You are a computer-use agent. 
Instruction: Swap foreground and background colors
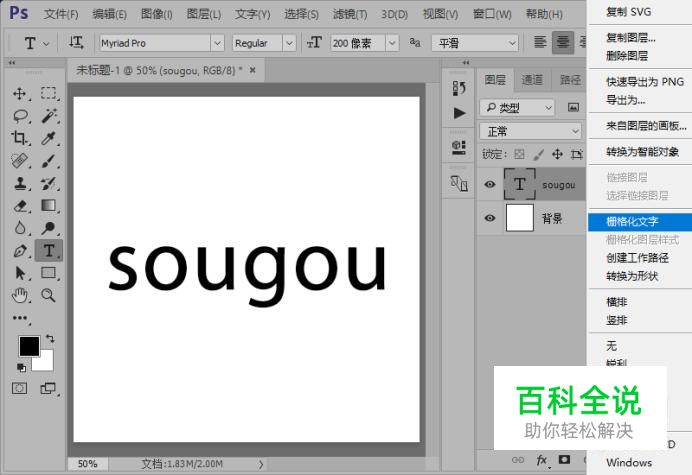(x=50, y=339)
